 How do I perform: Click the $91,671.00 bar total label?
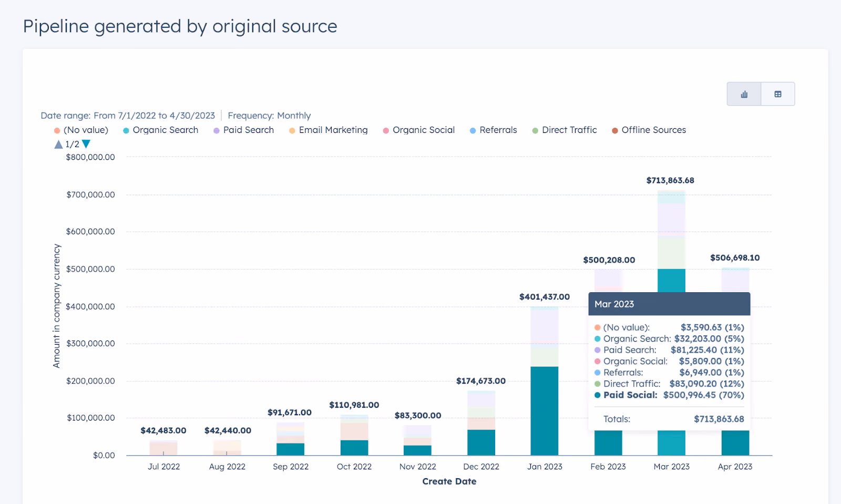click(290, 413)
